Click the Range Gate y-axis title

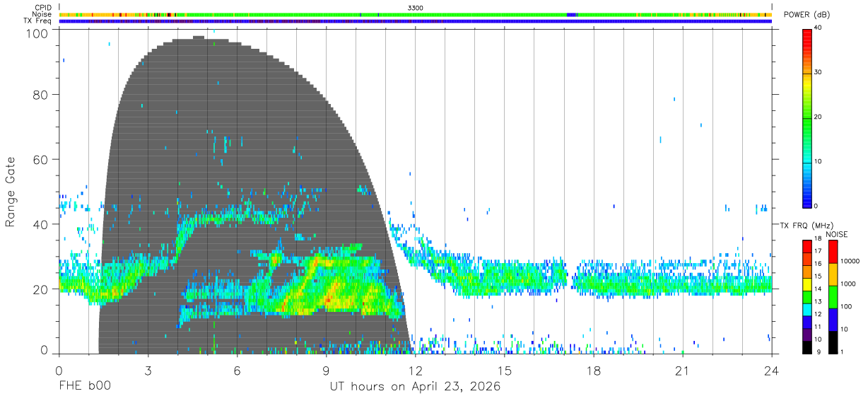pyautogui.click(x=11, y=191)
